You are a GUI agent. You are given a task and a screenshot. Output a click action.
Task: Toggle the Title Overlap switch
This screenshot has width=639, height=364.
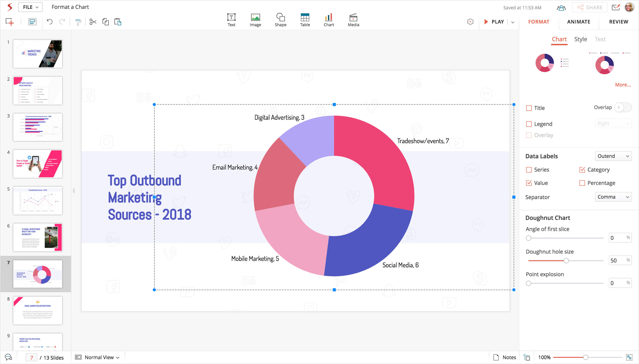coord(623,108)
